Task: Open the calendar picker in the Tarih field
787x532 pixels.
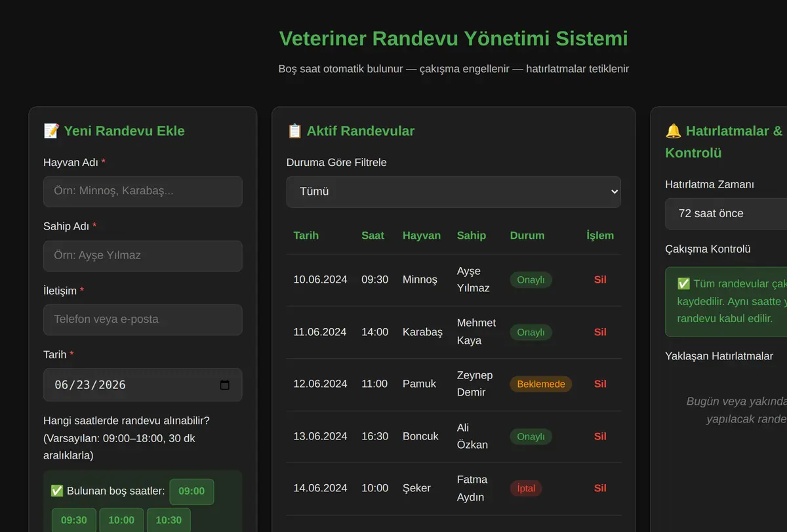Action: pyautogui.click(x=224, y=385)
